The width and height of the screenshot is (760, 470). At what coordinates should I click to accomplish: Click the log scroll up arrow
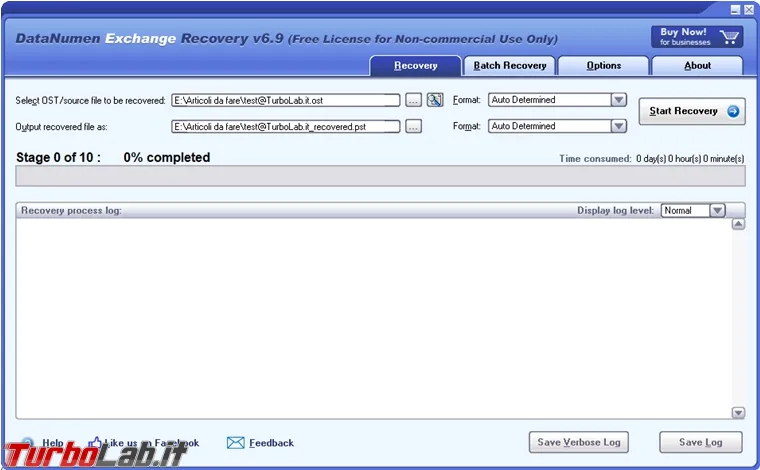tap(738, 224)
